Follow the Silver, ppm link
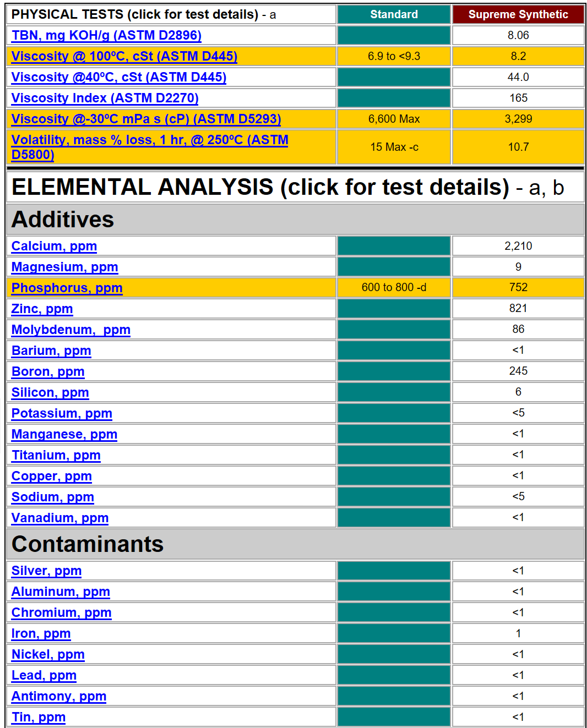587x728 pixels. (47, 571)
